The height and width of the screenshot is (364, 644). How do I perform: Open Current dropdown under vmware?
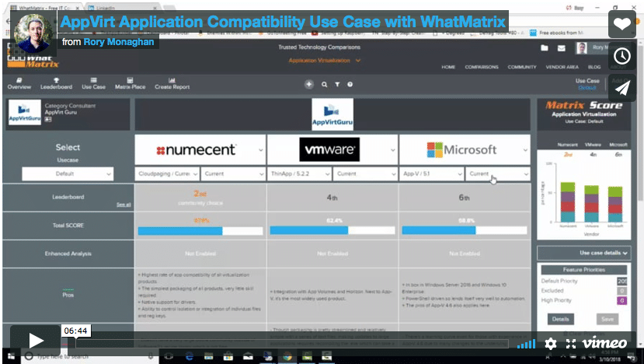tap(365, 174)
